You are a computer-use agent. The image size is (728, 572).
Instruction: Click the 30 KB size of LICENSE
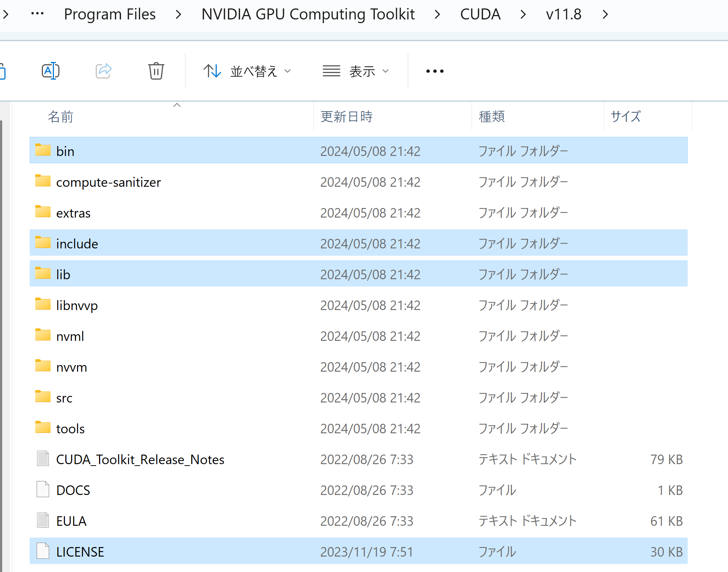click(x=666, y=552)
